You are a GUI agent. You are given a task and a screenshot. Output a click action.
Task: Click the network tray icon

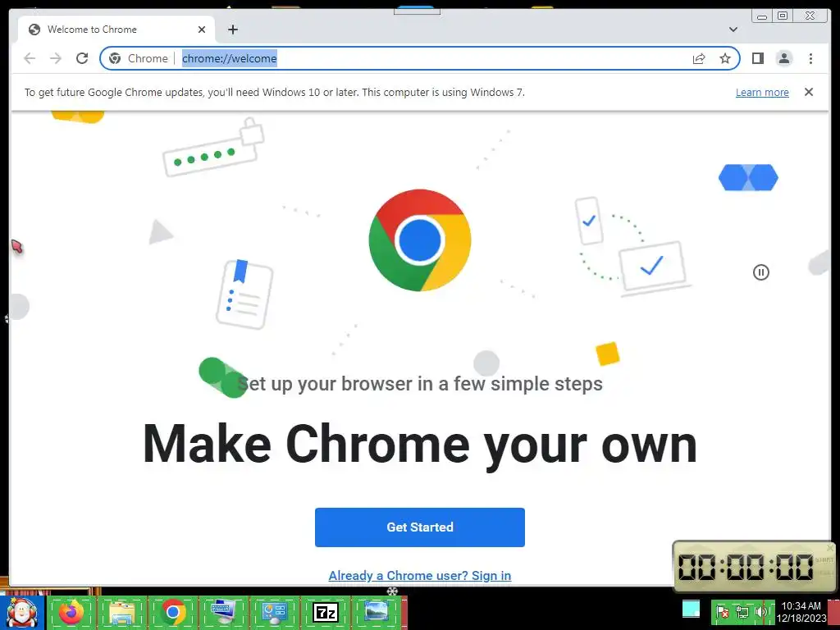tap(742, 612)
